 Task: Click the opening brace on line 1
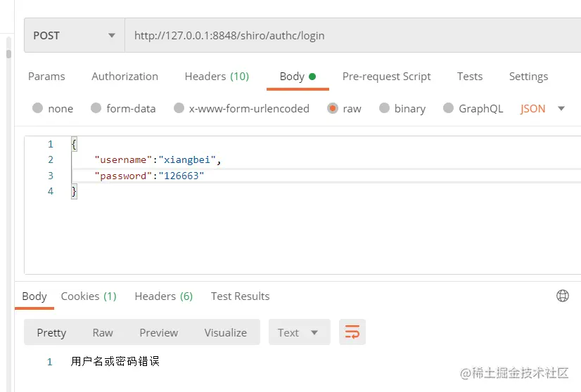point(74,143)
